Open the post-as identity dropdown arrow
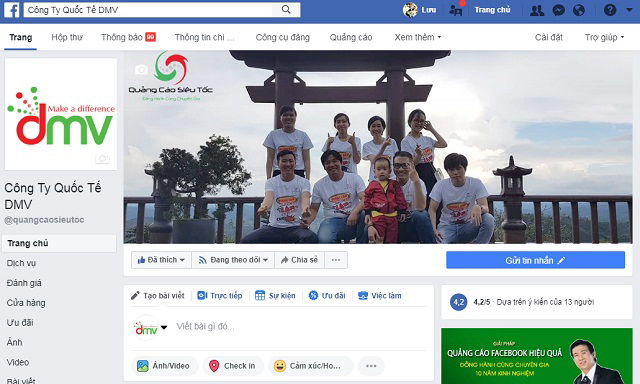Image resolution: width=640 pixels, height=384 pixels. (164, 327)
